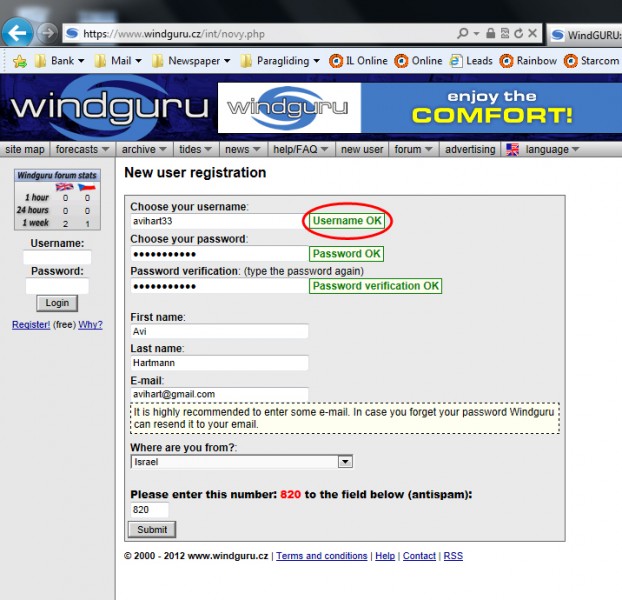
Task: Click the search magnifier icon in address bar
Action: tap(462, 33)
